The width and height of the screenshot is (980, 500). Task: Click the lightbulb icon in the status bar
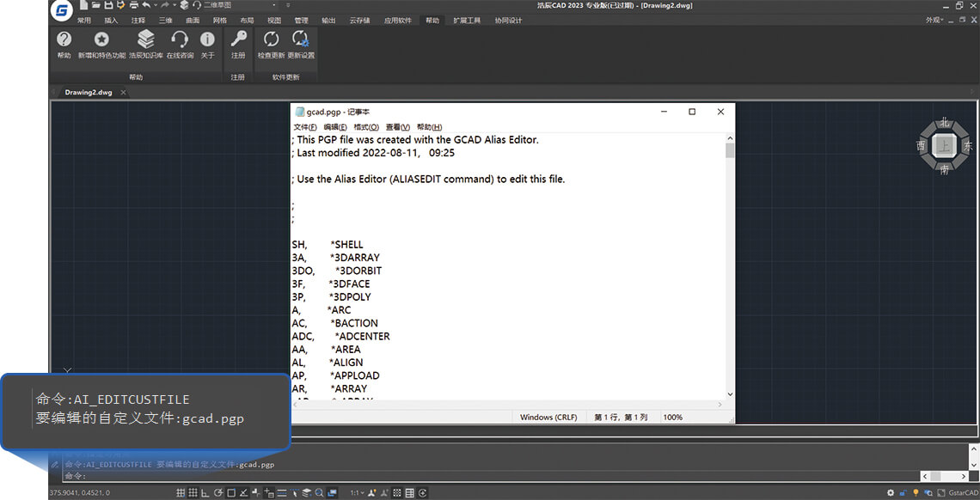[916, 492]
